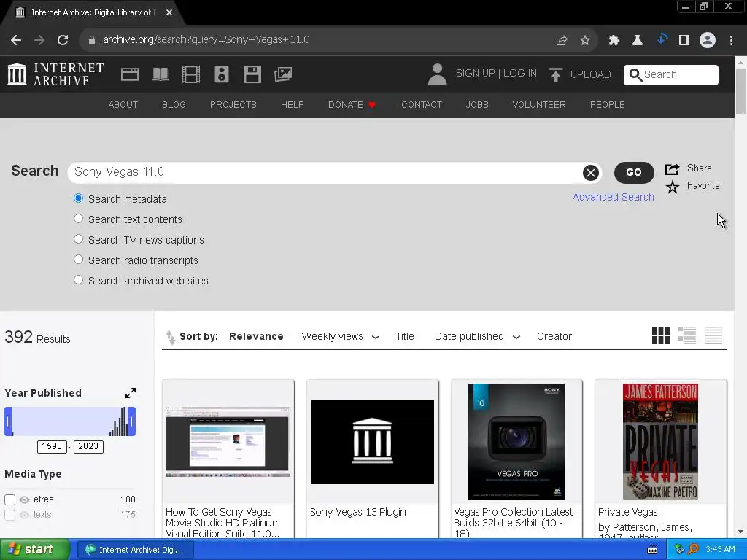The height and width of the screenshot is (560, 747).
Task: Click the magnifier icon in system tray
Action: pyautogui.click(x=693, y=550)
